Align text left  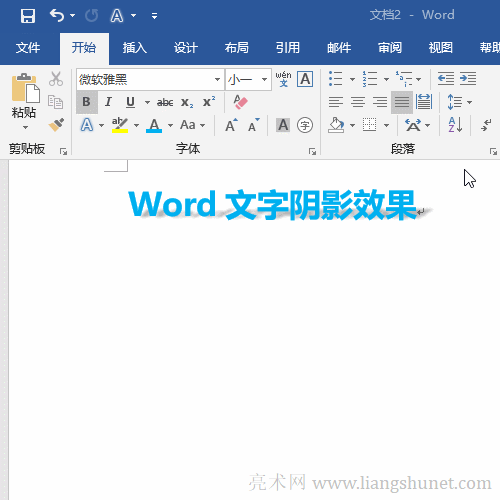point(336,102)
